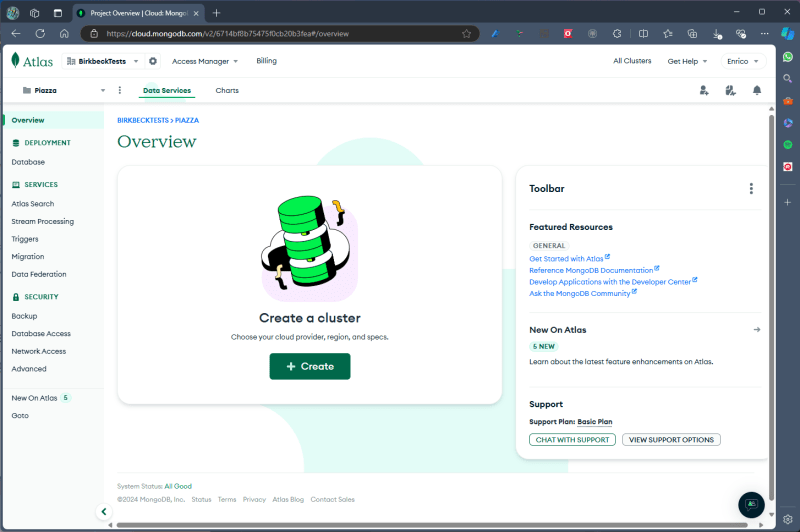The height and width of the screenshot is (532, 800).
Task: Open BirkbeckTests organization dropdown
Action: 103,61
